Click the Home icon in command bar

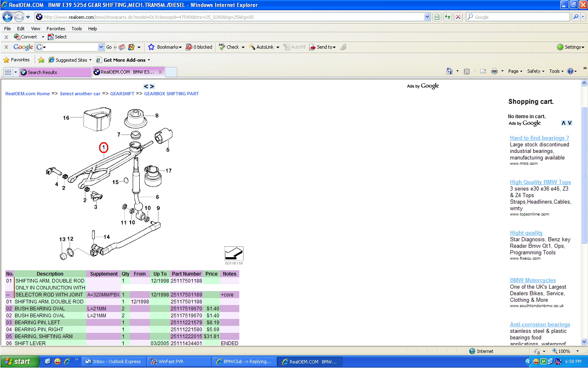tap(450, 71)
